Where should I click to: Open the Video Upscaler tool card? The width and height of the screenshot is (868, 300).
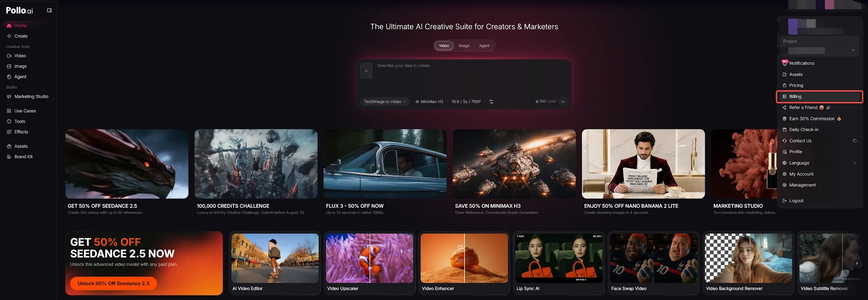click(370, 263)
